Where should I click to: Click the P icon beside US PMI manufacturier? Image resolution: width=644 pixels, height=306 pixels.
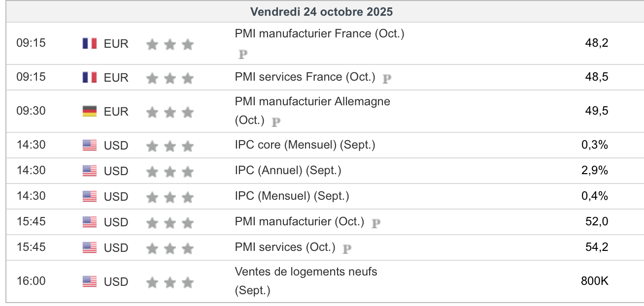[376, 223]
